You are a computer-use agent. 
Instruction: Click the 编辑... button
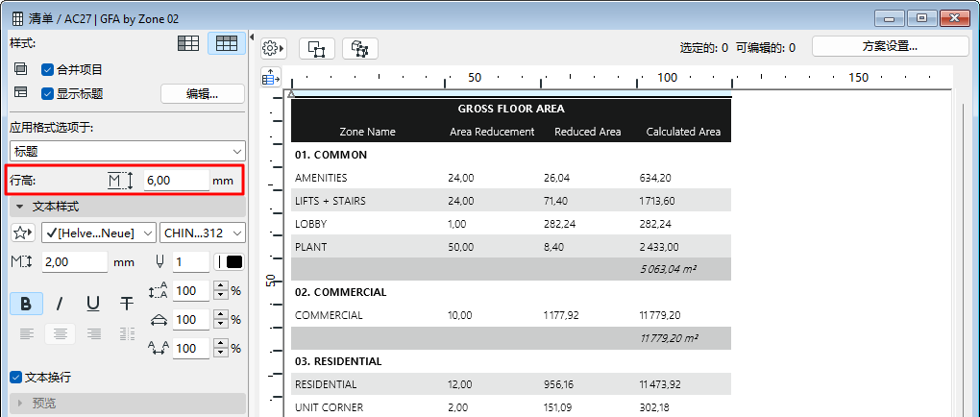pyautogui.click(x=202, y=93)
